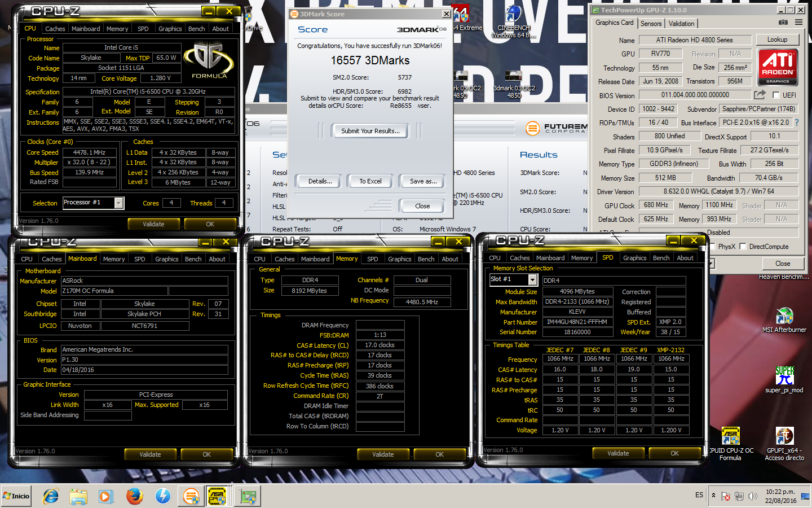Click the ES language indicator in taskbar
The width and height of the screenshot is (812, 508).
pyautogui.click(x=699, y=495)
